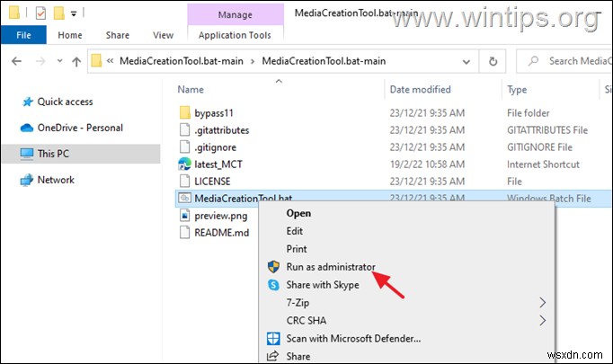Select Quick access in navigation pane
This screenshot has height=364, width=613.
click(65, 102)
